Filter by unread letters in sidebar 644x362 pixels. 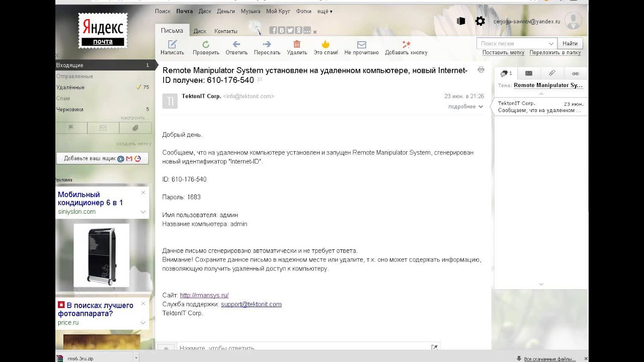103,128
